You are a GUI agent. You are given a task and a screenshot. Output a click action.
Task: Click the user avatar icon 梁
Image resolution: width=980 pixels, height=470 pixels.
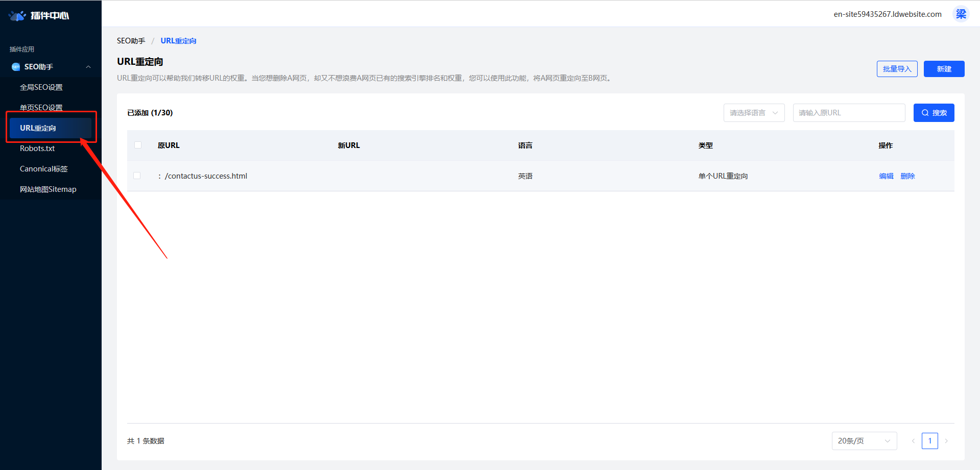[961, 14]
